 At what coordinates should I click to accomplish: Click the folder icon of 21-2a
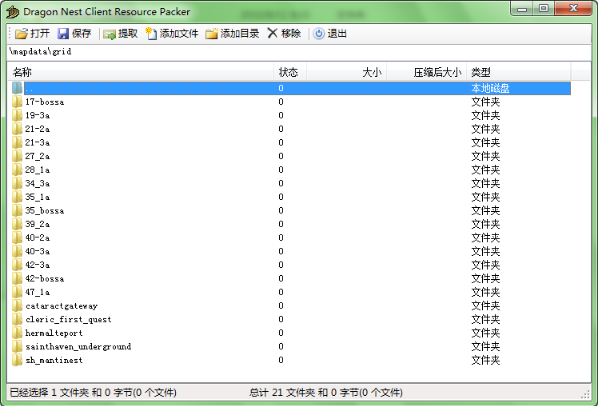(17, 129)
